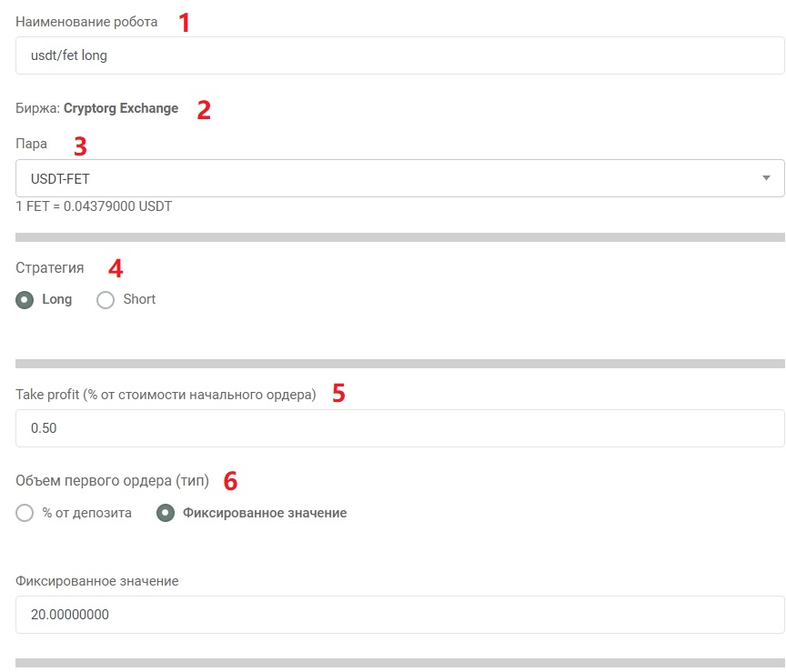This screenshot has height=672, width=786.
Task: Click the red number 4 marker
Action: click(116, 268)
